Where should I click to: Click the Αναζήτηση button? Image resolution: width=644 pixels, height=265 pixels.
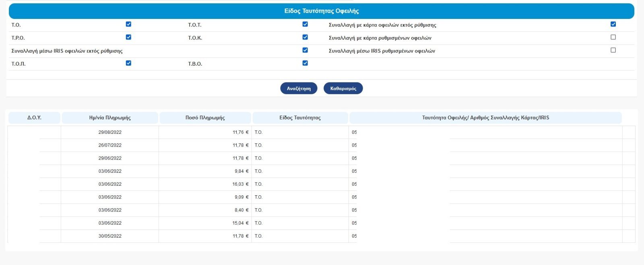(x=299, y=88)
